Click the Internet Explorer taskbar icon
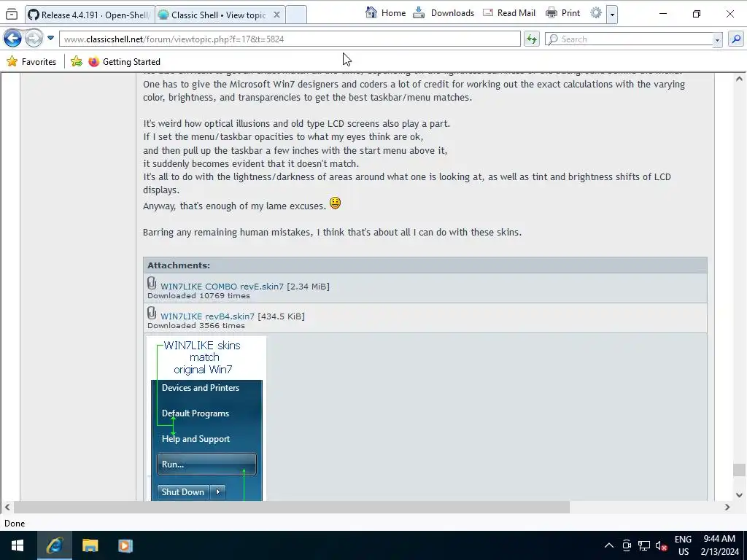 tap(54, 545)
